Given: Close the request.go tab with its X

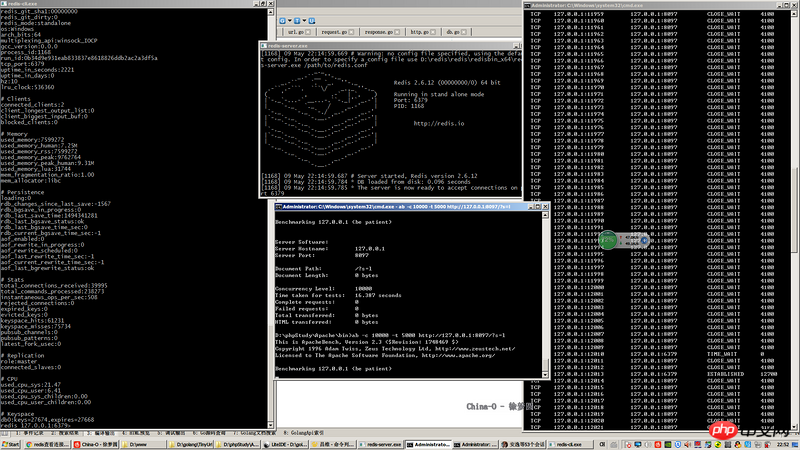Looking at the screenshot, I should tap(351, 32).
